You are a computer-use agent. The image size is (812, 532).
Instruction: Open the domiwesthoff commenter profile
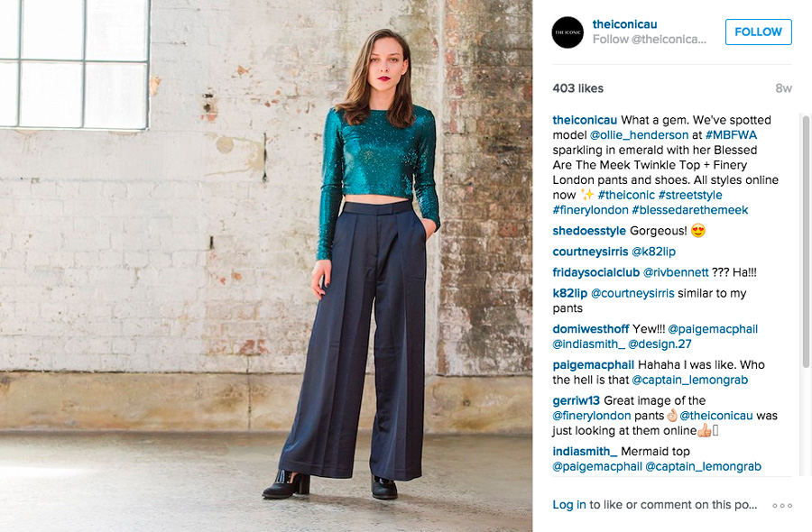[x=591, y=329]
